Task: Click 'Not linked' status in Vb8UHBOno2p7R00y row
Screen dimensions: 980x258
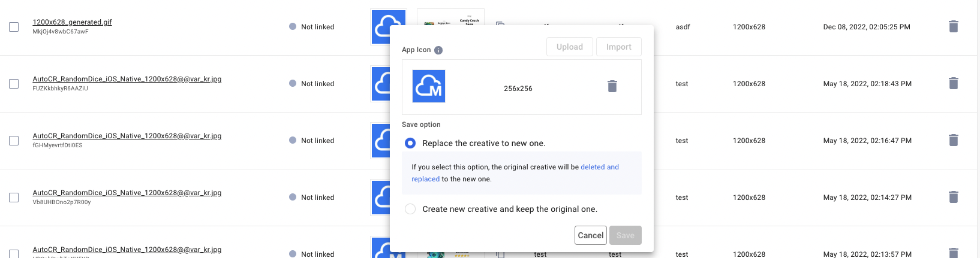Action: pyautogui.click(x=312, y=198)
